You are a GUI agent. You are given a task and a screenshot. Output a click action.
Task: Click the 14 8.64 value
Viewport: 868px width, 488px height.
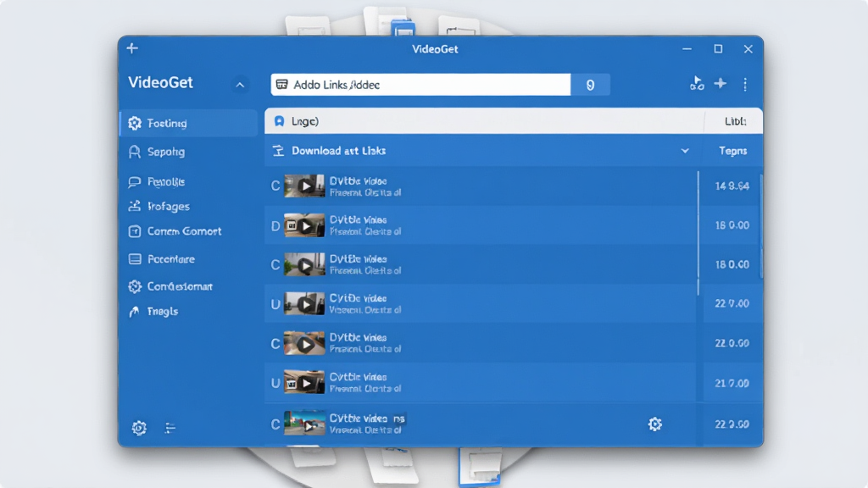732,186
